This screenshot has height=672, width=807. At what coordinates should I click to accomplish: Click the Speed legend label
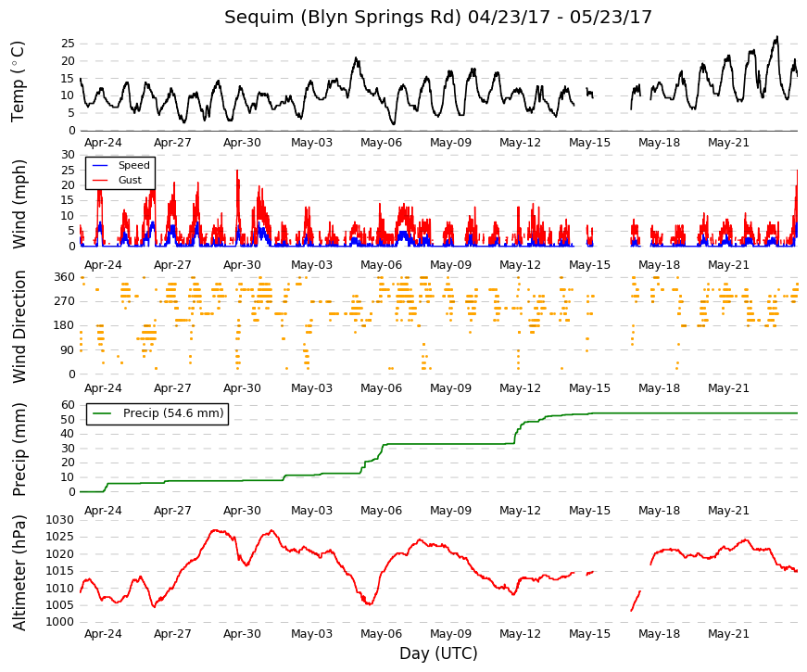coord(133,165)
